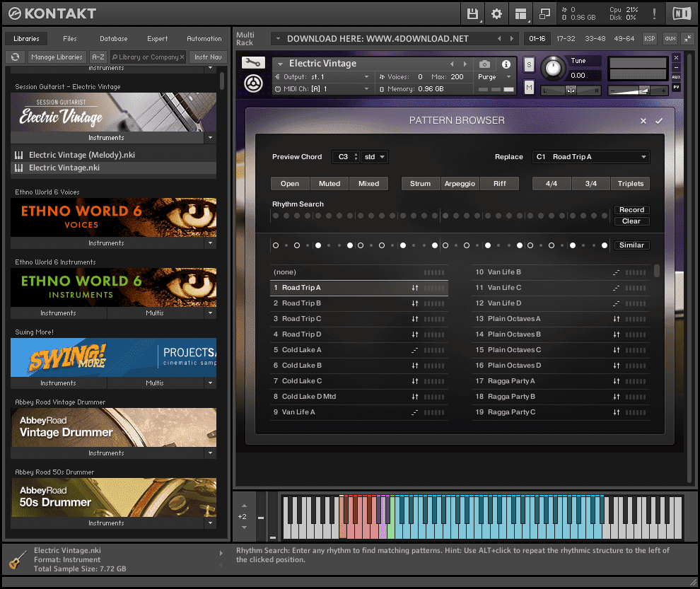Mute the Electric Vintage instrument
This screenshot has height=589, width=700.
pos(529,87)
